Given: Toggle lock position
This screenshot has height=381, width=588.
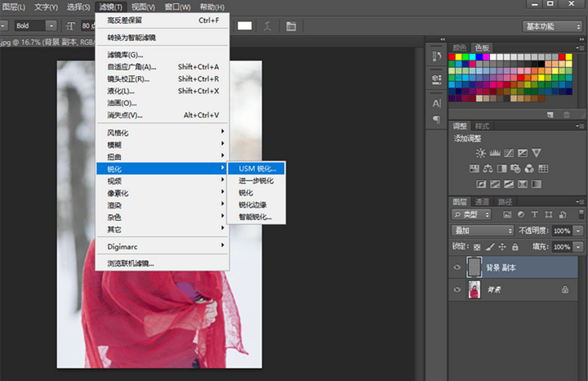Looking at the screenshot, I should 502,247.
